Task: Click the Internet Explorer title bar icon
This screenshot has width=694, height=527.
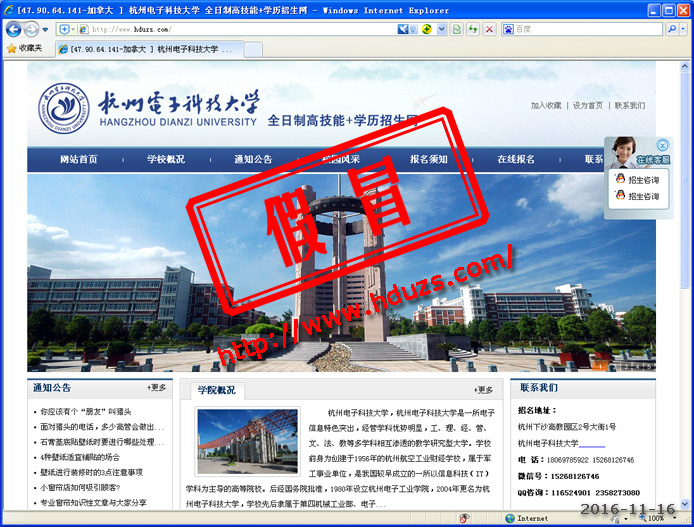Action: coord(9,10)
